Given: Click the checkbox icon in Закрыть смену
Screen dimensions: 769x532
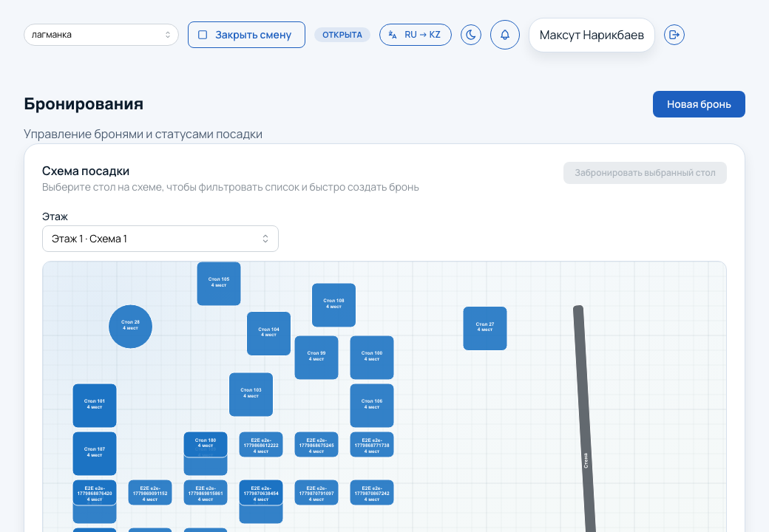Looking at the screenshot, I should coord(203,35).
